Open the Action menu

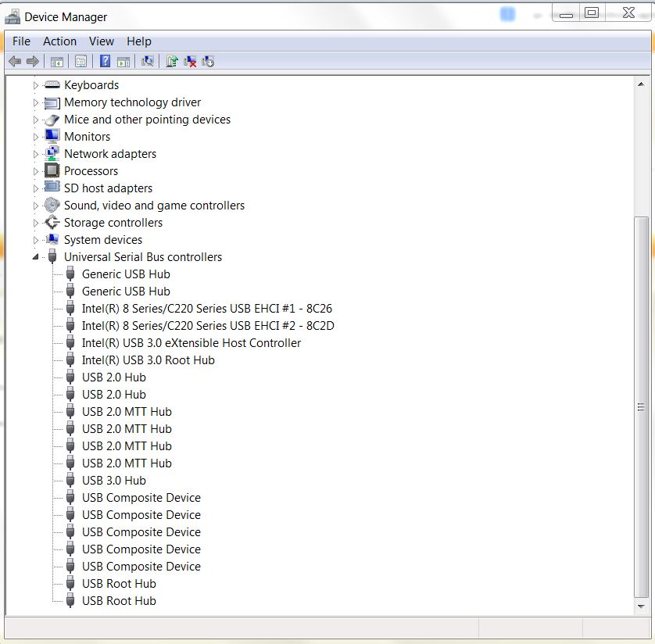pyautogui.click(x=59, y=41)
